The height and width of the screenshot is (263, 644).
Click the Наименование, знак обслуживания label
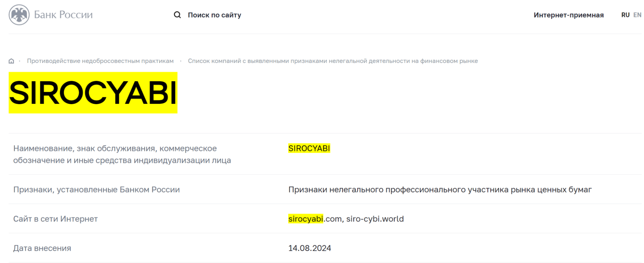pyautogui.click(x=122, y=154)
